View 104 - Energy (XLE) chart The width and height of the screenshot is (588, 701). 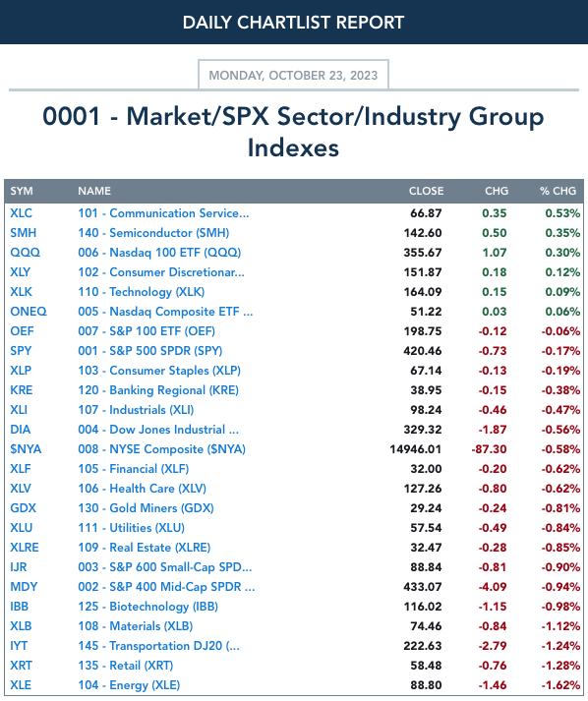129,685
